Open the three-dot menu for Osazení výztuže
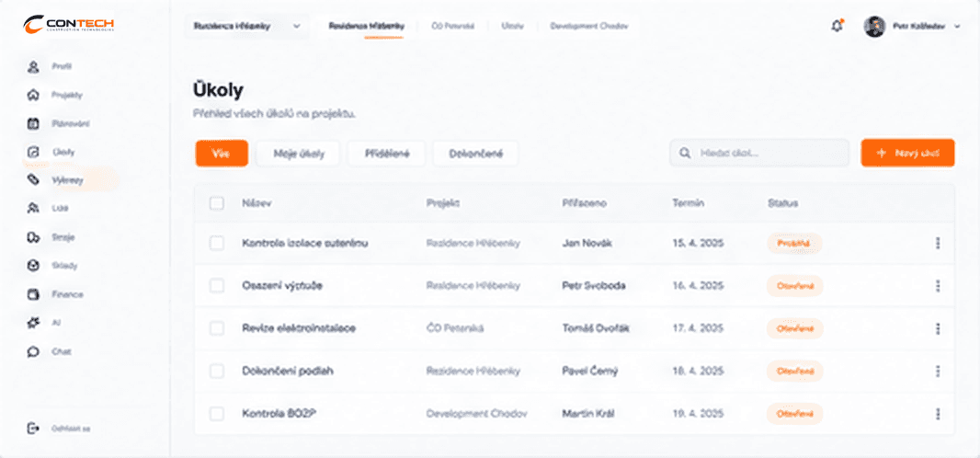980x458 pixels. 938,285
